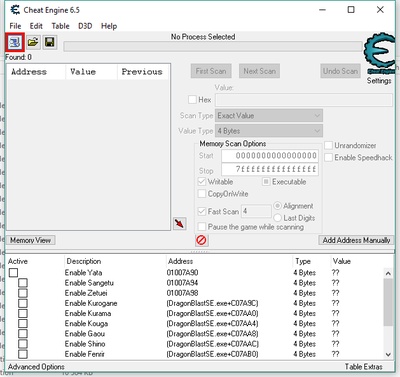400x377 pixels.
Task: Select address 01007A90 cell
Action: 182,273
